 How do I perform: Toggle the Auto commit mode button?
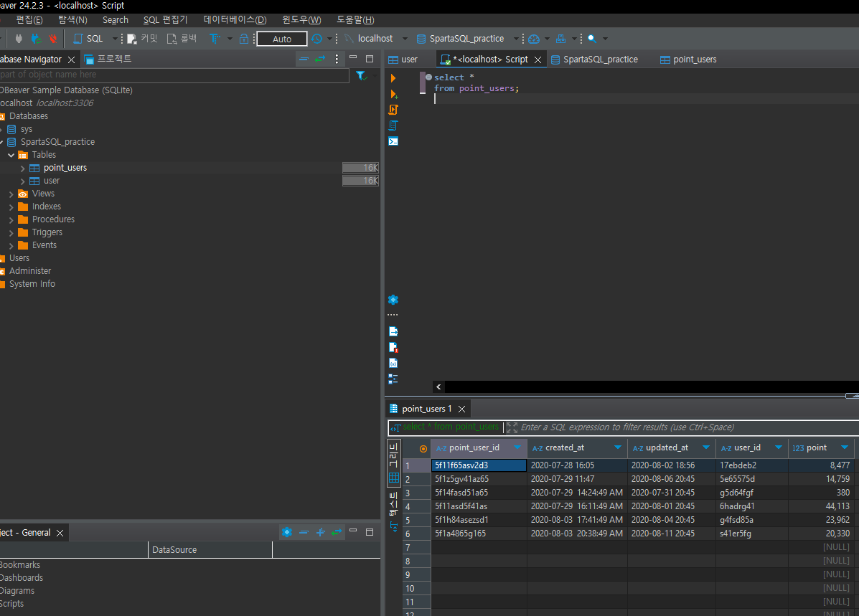click(281, 38)
